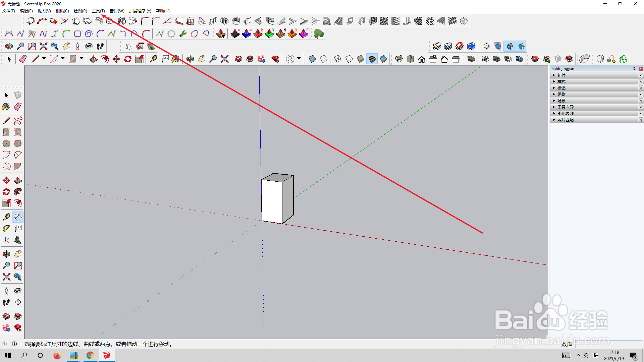Open the 文件(F) menu

(9, 11)
